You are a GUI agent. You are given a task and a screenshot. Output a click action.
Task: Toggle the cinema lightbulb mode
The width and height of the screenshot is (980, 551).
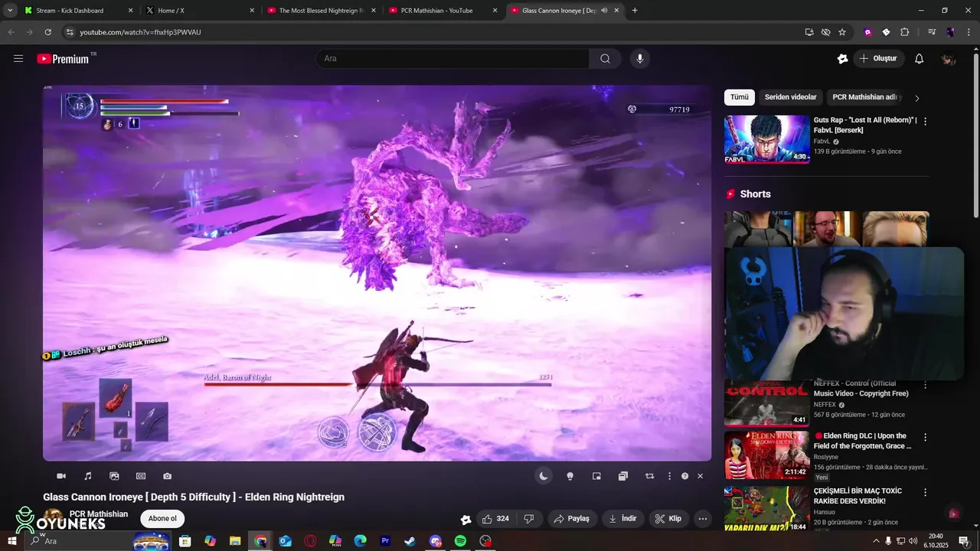570,476
